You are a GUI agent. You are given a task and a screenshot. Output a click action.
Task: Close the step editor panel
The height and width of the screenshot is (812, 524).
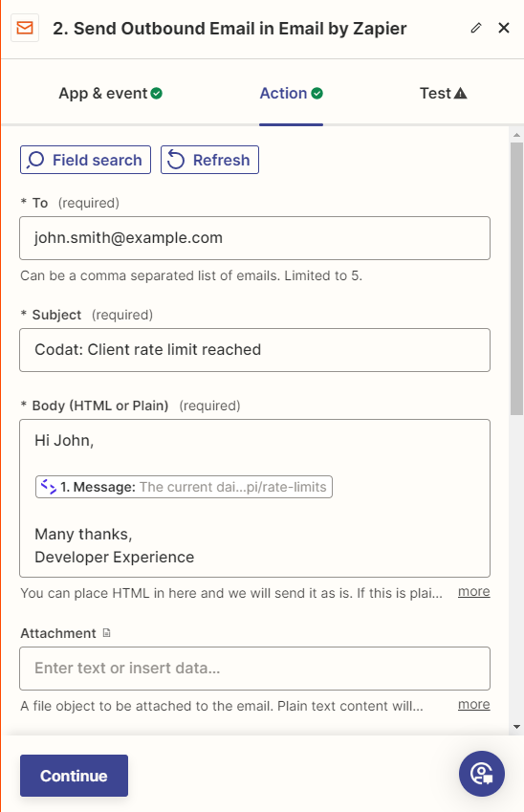click(x=504, y=28)
